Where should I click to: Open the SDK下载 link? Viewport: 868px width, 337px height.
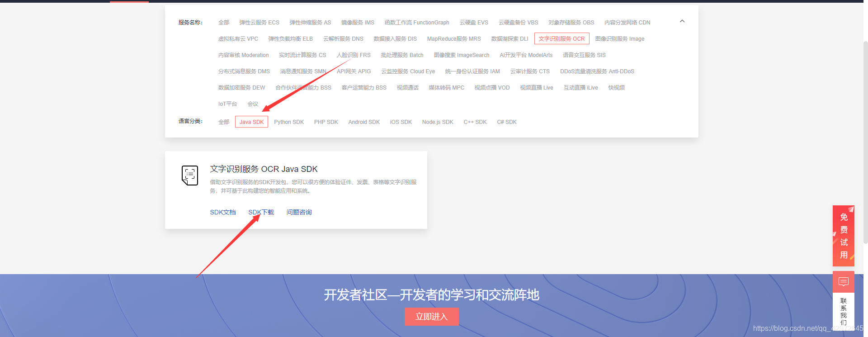pos(261,212)
